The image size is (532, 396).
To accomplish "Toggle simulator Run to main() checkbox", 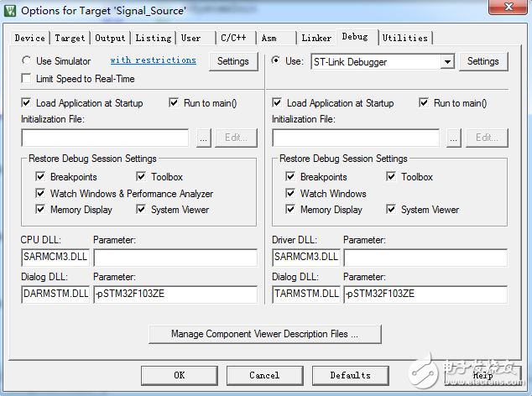I will click(174, 103).
